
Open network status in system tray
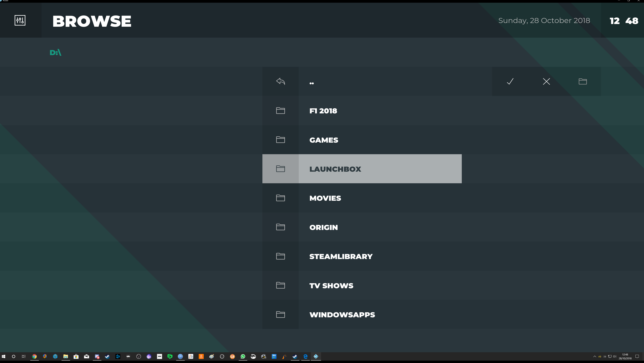[x=610, y=356]
